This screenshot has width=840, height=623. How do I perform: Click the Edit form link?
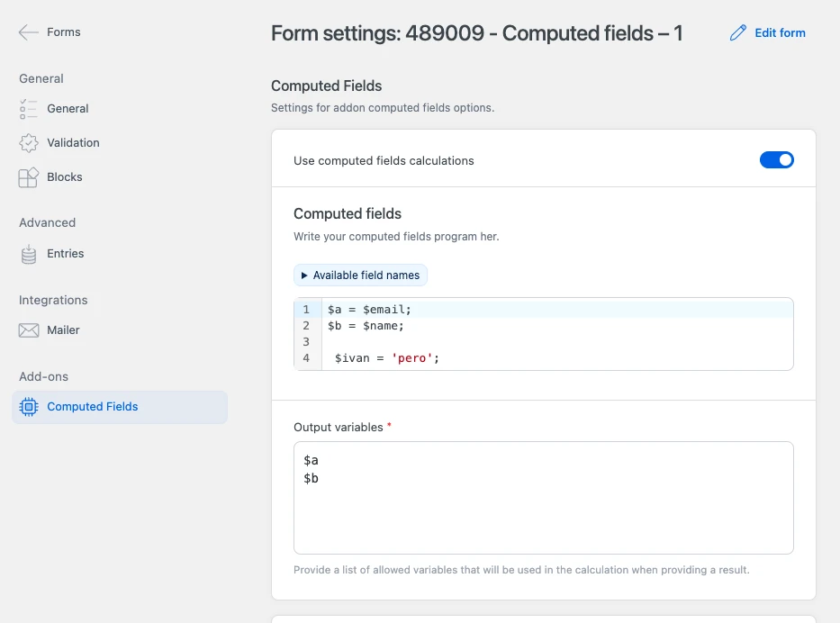click(780, 33)
